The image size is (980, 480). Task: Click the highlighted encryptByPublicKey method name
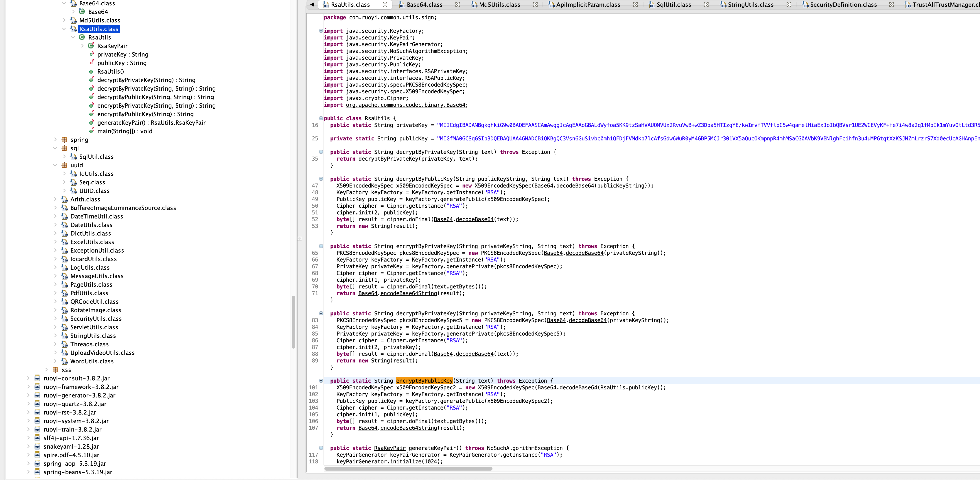424,381
